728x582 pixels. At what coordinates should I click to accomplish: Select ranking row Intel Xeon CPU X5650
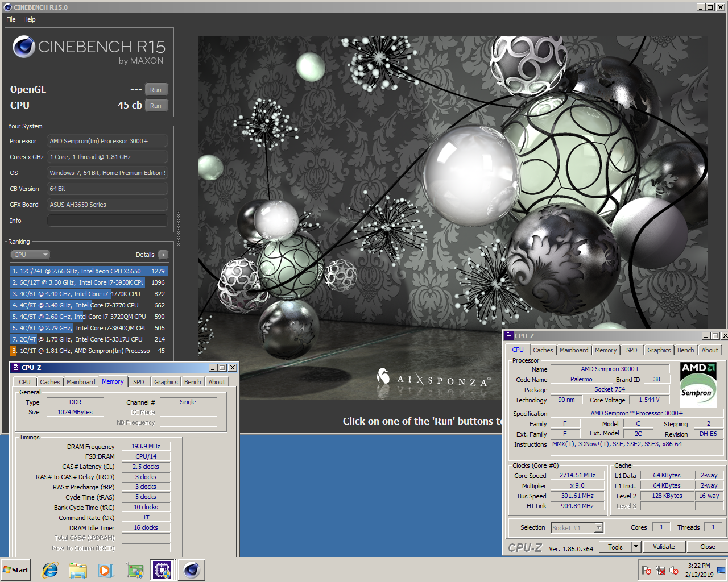89,271
